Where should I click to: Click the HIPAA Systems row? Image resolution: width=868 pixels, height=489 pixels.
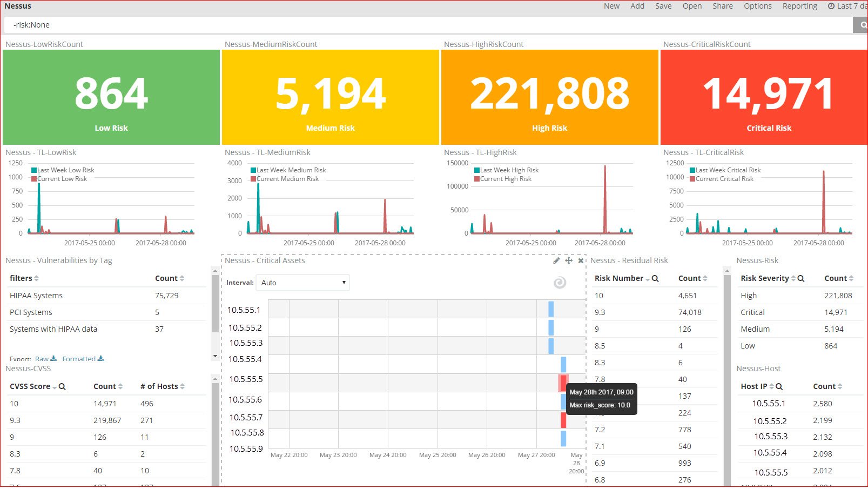(107, 296)
